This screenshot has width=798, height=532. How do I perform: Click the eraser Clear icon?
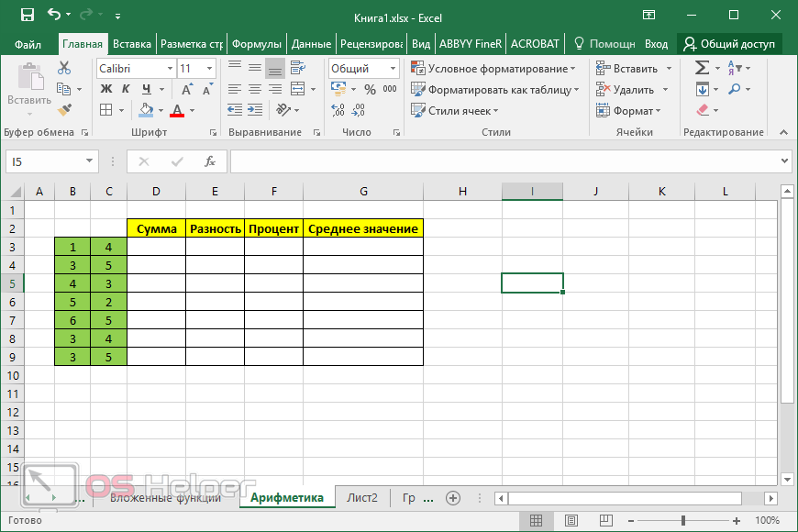[703, 110]
